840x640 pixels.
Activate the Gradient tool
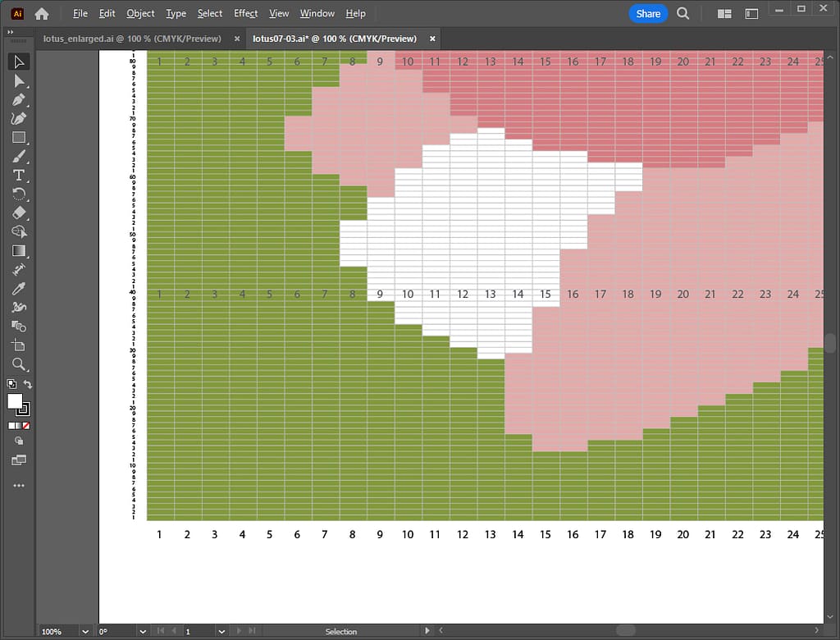pos(19,251)
